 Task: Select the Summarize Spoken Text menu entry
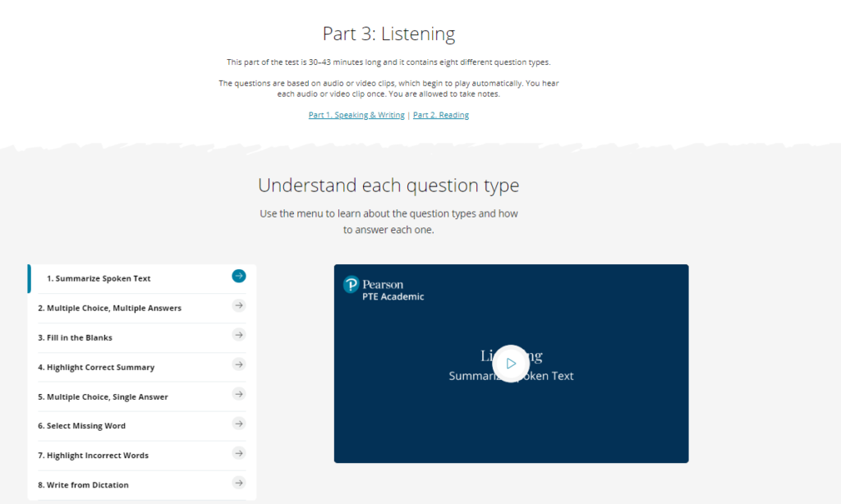99,278
